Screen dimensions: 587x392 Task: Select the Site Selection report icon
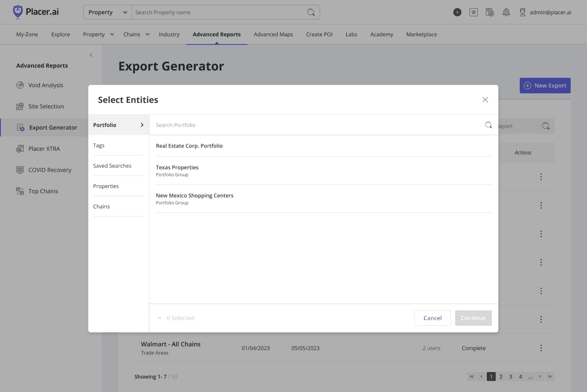click(x=20, y=106)
